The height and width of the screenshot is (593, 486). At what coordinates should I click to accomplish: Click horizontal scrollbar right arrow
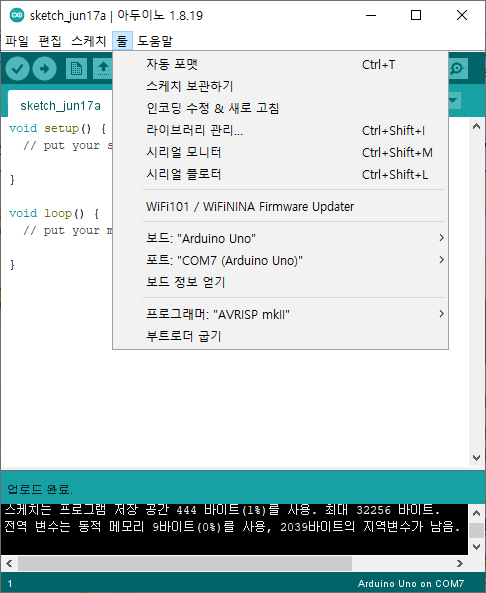(x=460, y=563)
